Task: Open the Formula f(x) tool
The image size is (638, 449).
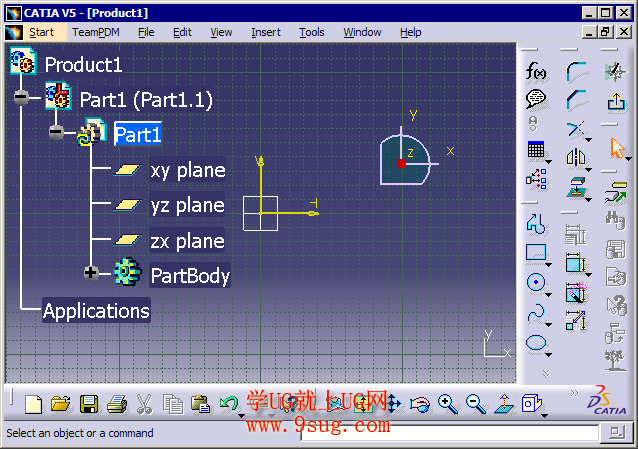Action: [x=536, y=72]
